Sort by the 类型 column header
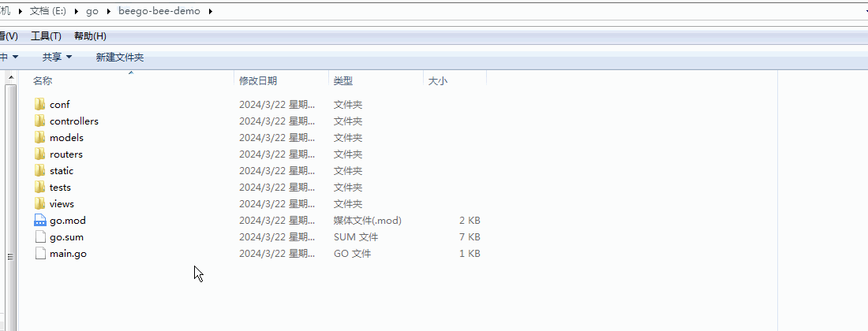The width and height of the screenshot is (868, 331). (x=342, y=80)
